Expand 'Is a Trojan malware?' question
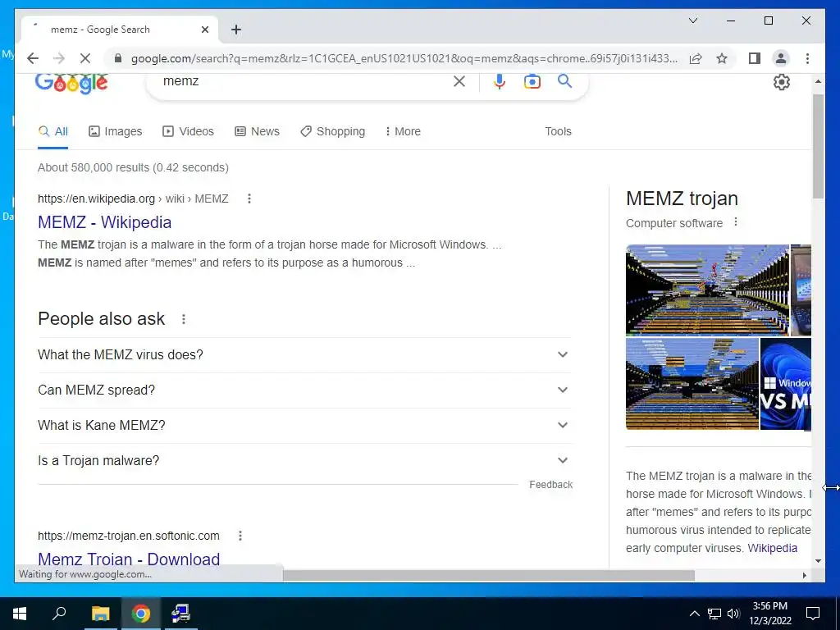The image size is (840, 630). (305, 461)
